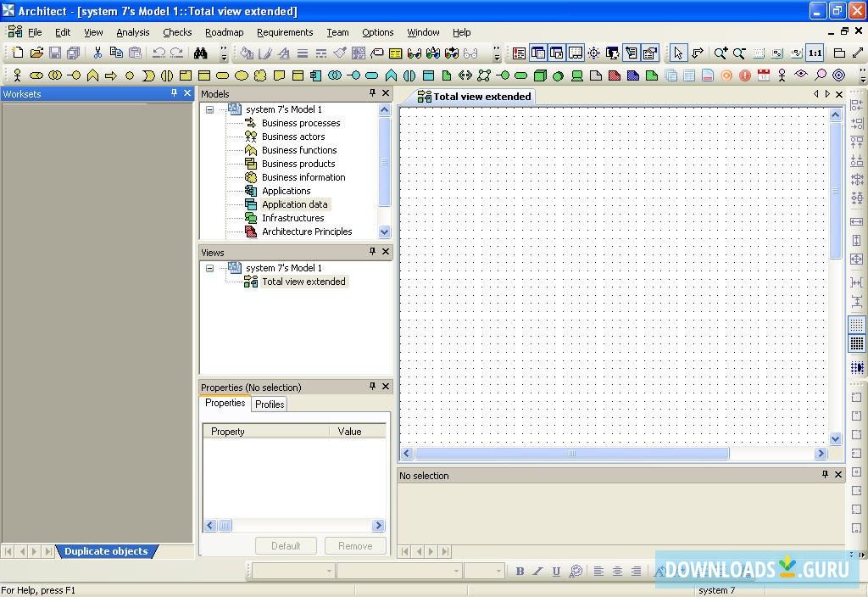Collapse system 7's Model 1 in Views tree
The width and height of the screenshot is (868, 597).
coord(209,268)
